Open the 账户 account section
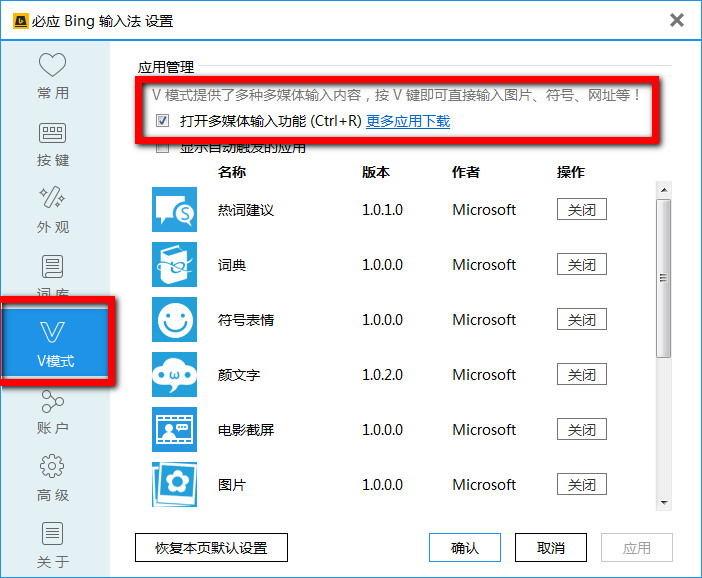This screenshot has width=702, height=578. [x=53, y=412]
